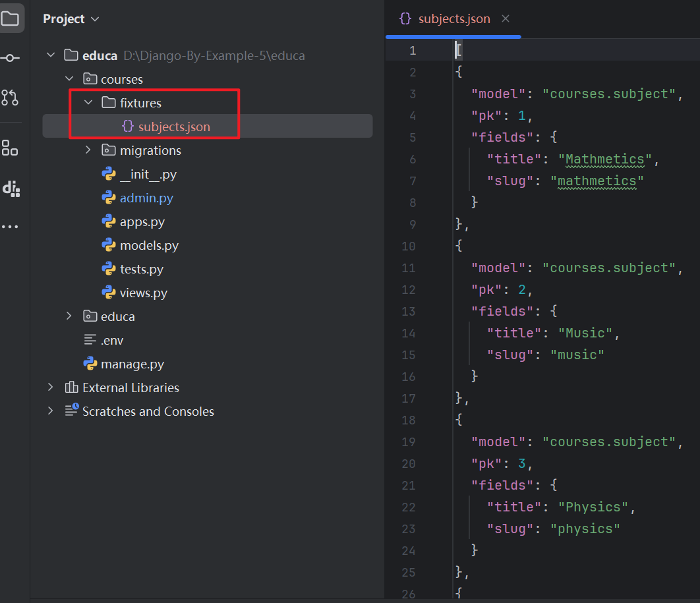Click the manage.py Python file icon
This screenshot has width=700, height=603.
point(90,364)
